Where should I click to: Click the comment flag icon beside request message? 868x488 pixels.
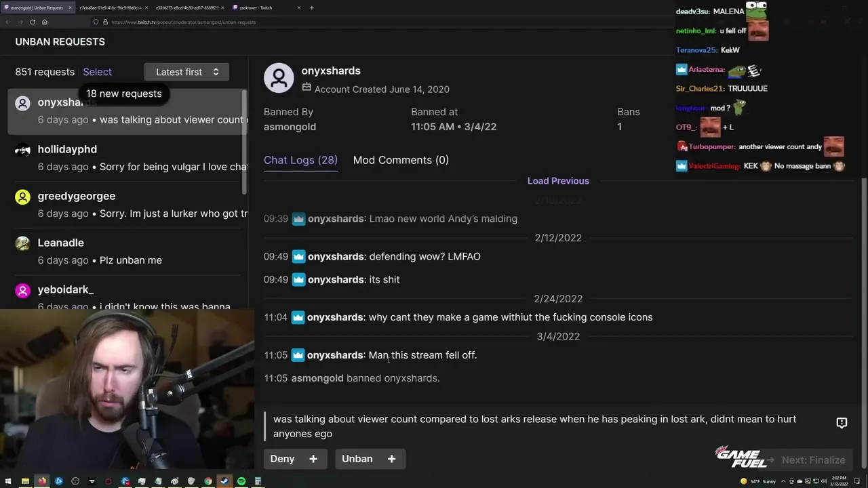[x=842, y=423]
